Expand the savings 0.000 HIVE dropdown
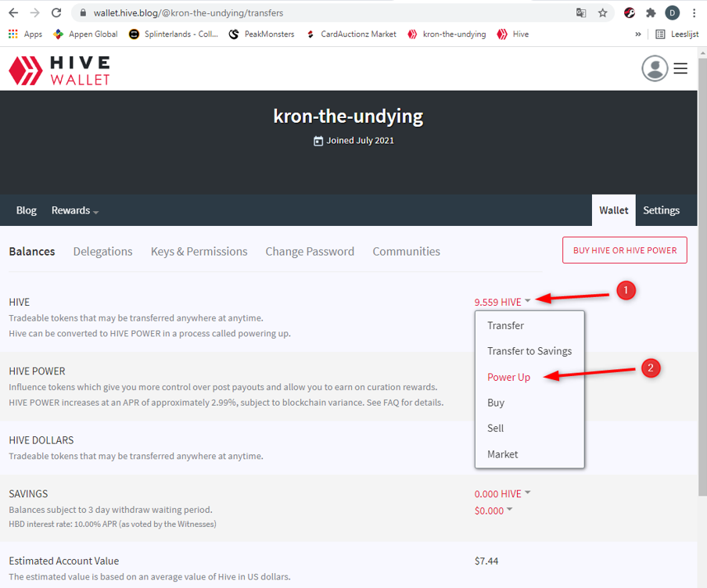The width and height of the screenshot is (707, 588). [x=502, y=494]
